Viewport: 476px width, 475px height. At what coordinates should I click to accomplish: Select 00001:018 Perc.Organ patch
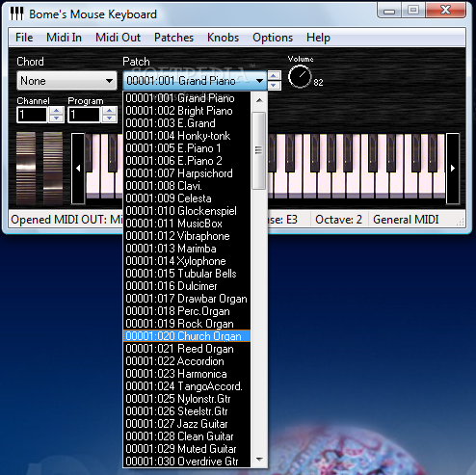click(x=187, y=311)
